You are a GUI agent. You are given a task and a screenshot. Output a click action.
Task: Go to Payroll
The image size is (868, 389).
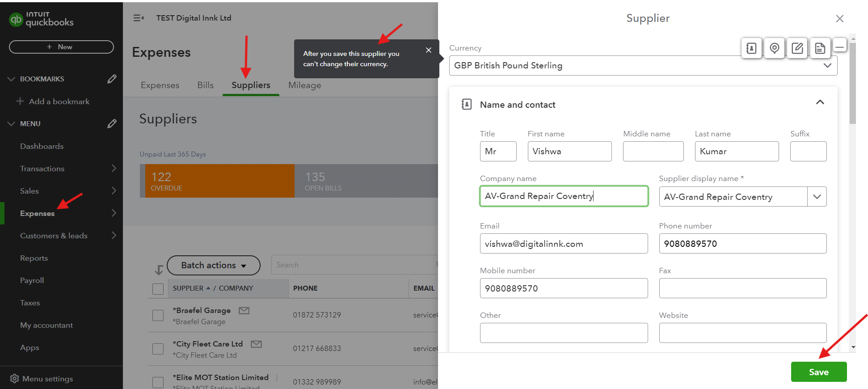[x=32, y=280]
